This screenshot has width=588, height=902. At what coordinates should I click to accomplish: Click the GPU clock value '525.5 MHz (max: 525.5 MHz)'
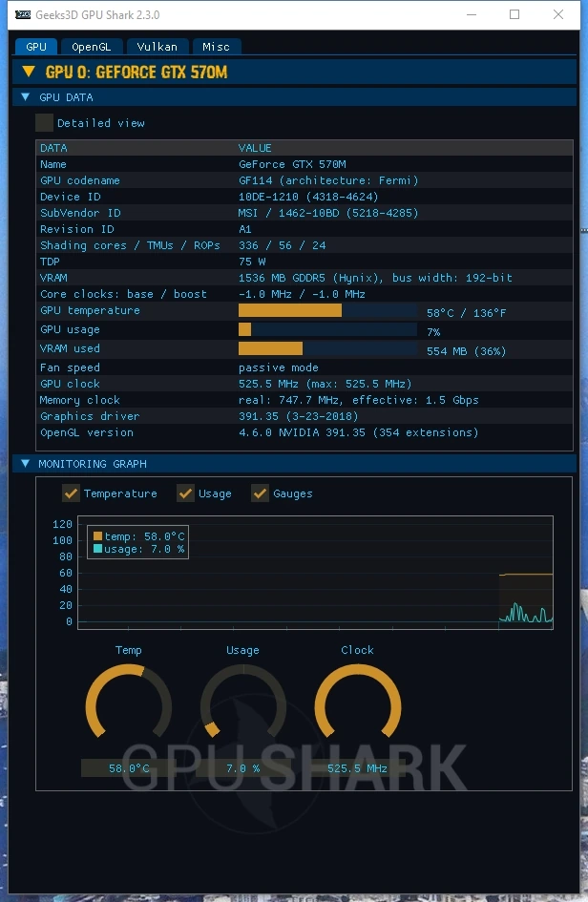[325, 384]
